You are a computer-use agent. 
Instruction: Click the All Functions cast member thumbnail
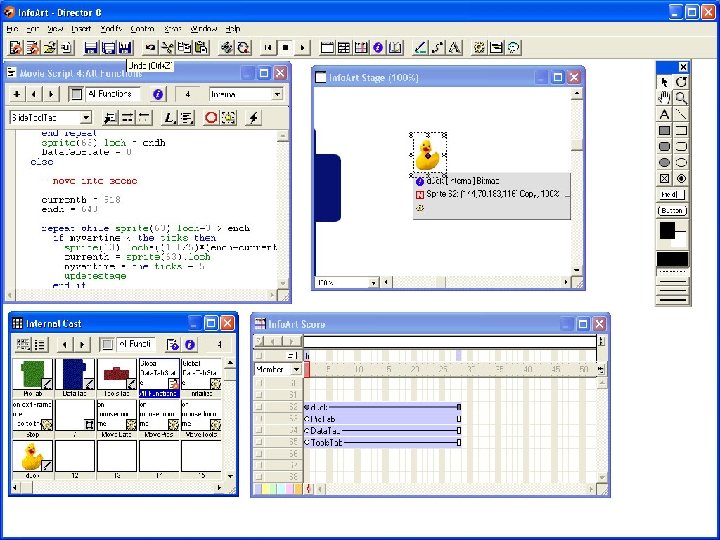pos(159,374)
